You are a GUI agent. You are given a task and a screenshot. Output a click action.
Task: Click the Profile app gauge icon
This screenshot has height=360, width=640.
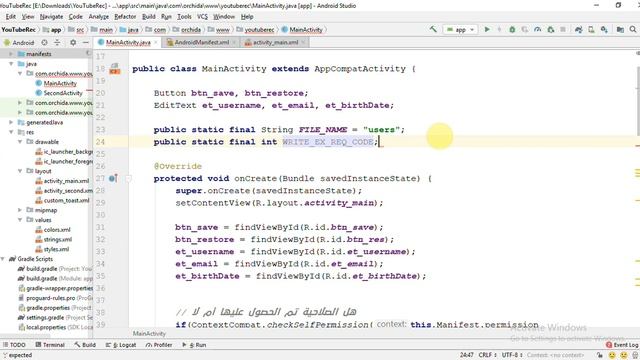(x=538, y=29)
